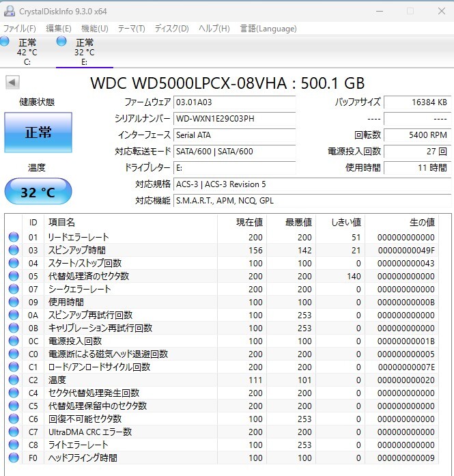The height and width of the screenshot is (476, 454).
Task: Click the blue status orb for drive C:
Action: pos(4,41)
